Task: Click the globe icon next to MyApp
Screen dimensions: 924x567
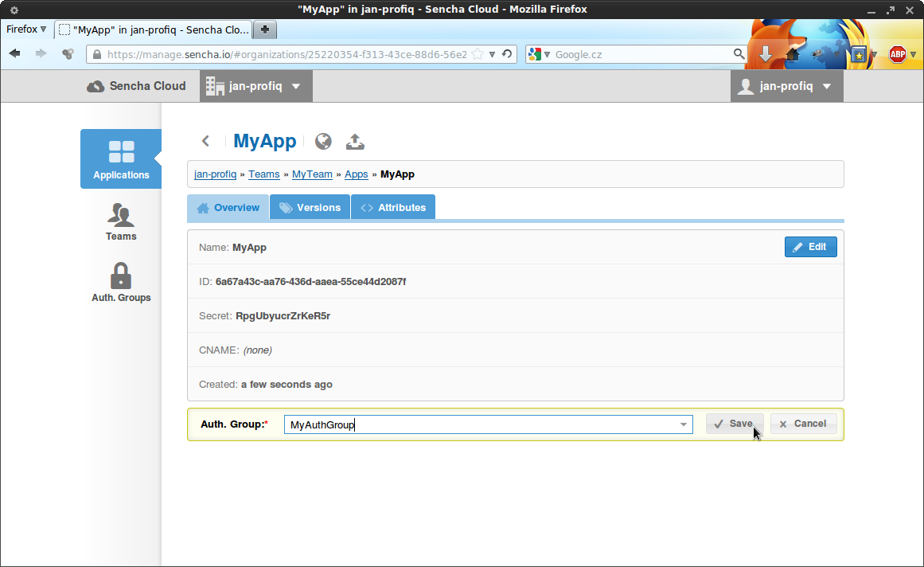Action: point(323,141)
